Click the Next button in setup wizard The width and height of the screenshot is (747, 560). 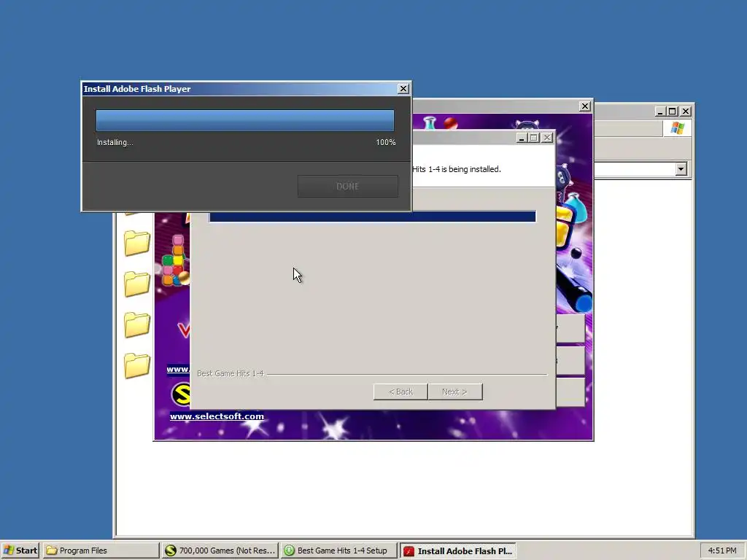pos(455,392)
